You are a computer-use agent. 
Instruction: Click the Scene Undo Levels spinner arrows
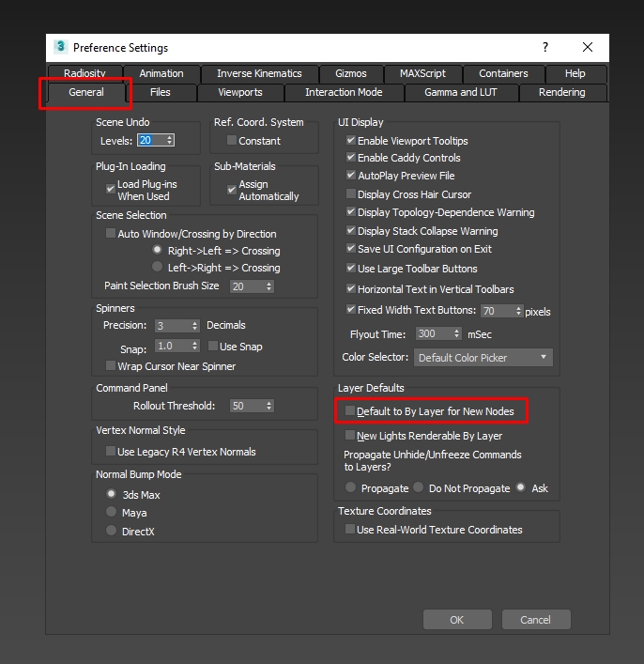169,141
